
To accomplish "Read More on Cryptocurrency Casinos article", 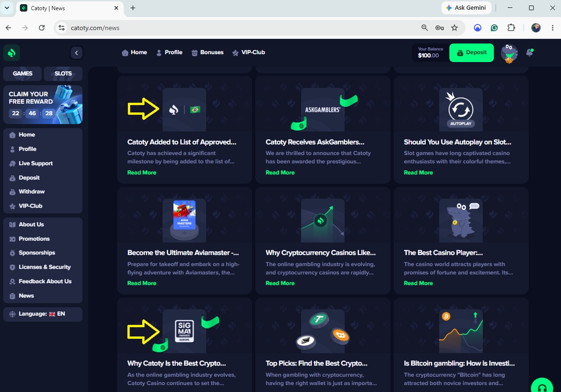I will [x=280, y=283].
